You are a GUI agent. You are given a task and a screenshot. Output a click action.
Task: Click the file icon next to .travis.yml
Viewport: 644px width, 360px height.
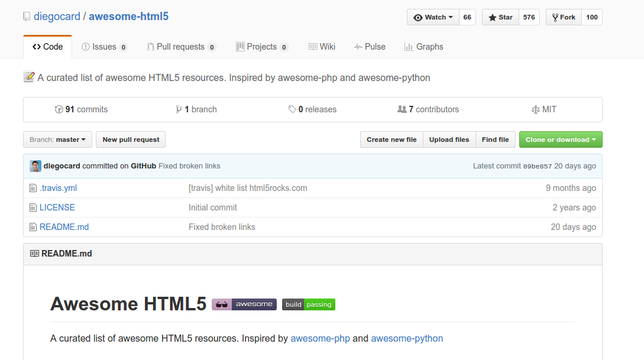[x=33, y=189]
